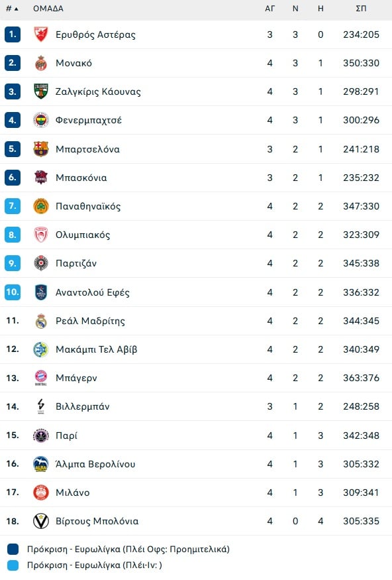Click the Μονακό club crest
Viewport: 392px width, 580px height.
click(40, 63)
